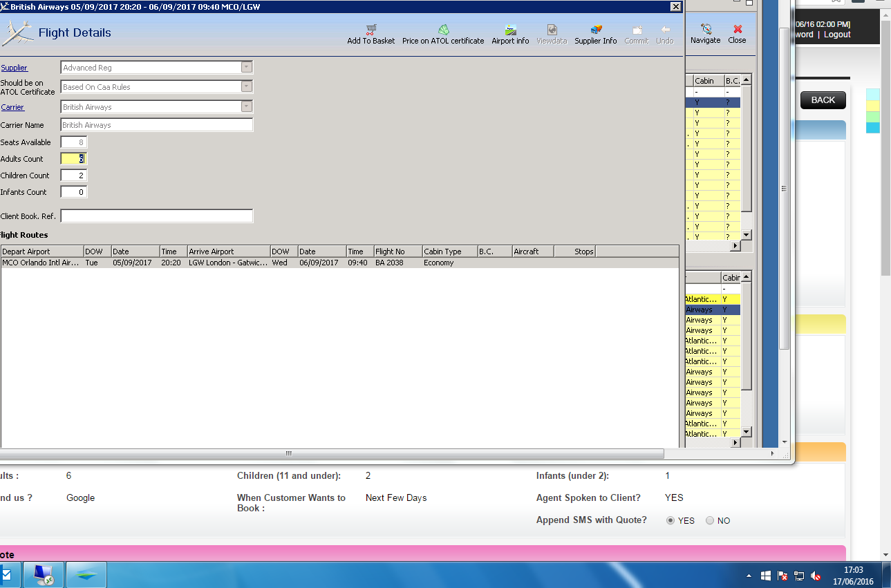The image size is (891, 588).
Task: Open the green-blue app icon in the taskbar
Action: [86, 574]
